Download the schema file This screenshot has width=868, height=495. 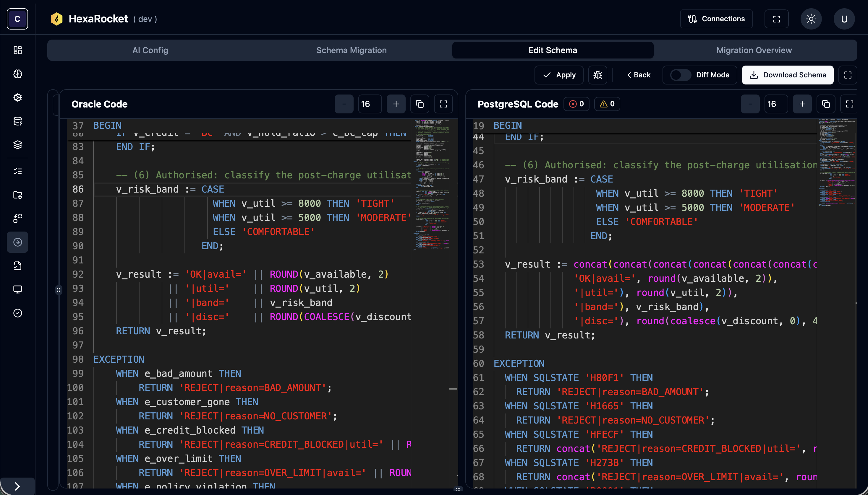click(787, 75)
